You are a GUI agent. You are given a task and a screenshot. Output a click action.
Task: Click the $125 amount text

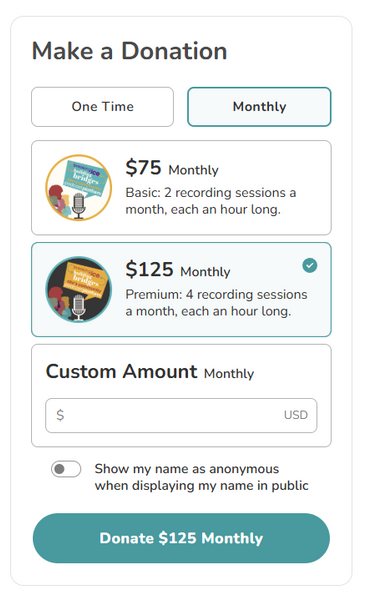pos(150,269)
